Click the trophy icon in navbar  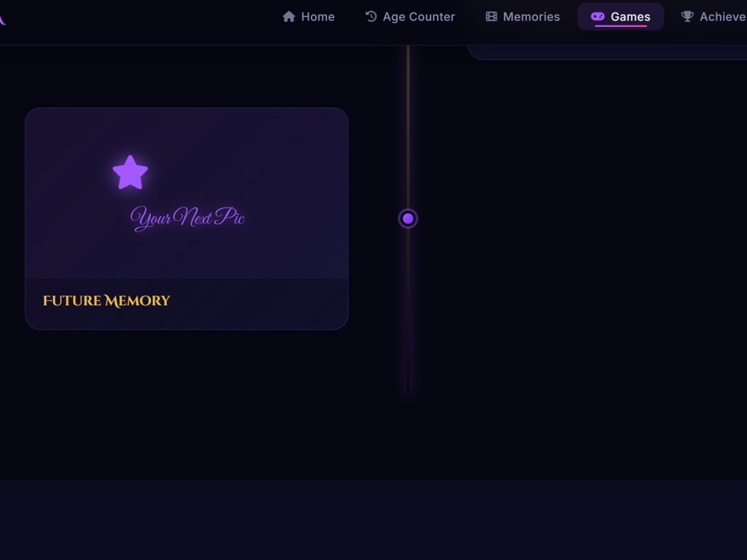(687, 16)
